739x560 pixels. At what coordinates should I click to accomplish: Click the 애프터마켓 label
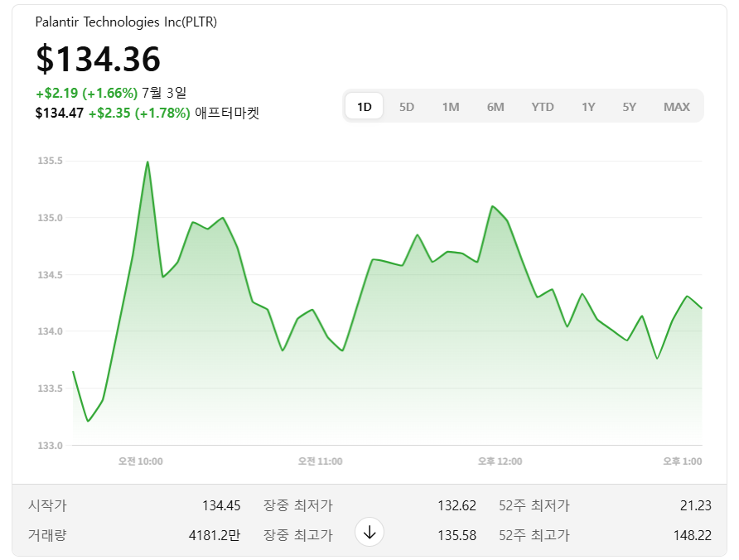(227, 113)
